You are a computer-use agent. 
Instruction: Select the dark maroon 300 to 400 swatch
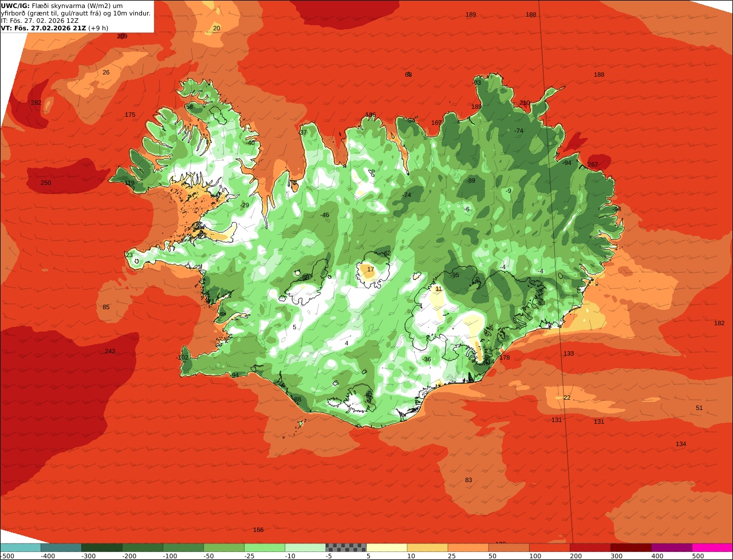coord(630,547)
